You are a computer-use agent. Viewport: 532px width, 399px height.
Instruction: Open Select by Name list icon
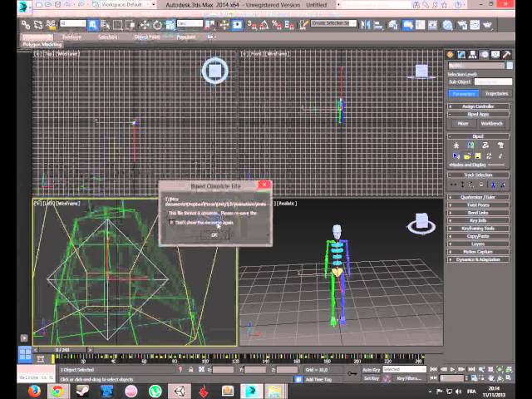(106, 25)
